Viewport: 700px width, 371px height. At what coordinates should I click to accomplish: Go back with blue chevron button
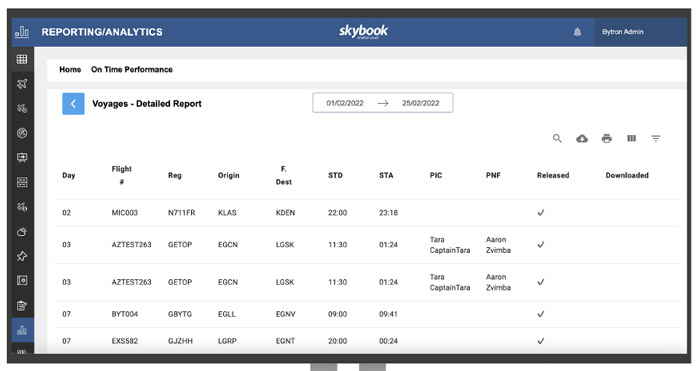(73, 104)
